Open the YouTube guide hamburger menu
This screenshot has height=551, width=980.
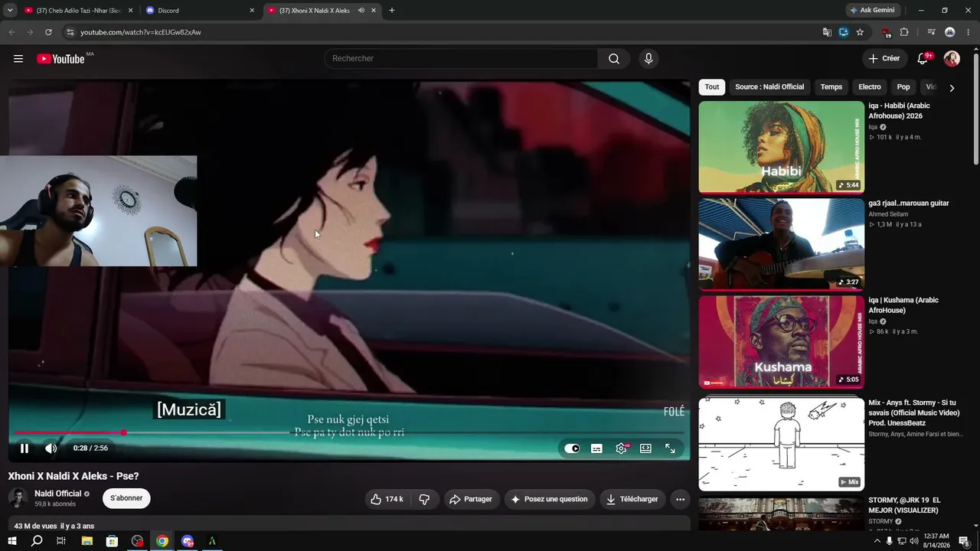pos(18,59)
